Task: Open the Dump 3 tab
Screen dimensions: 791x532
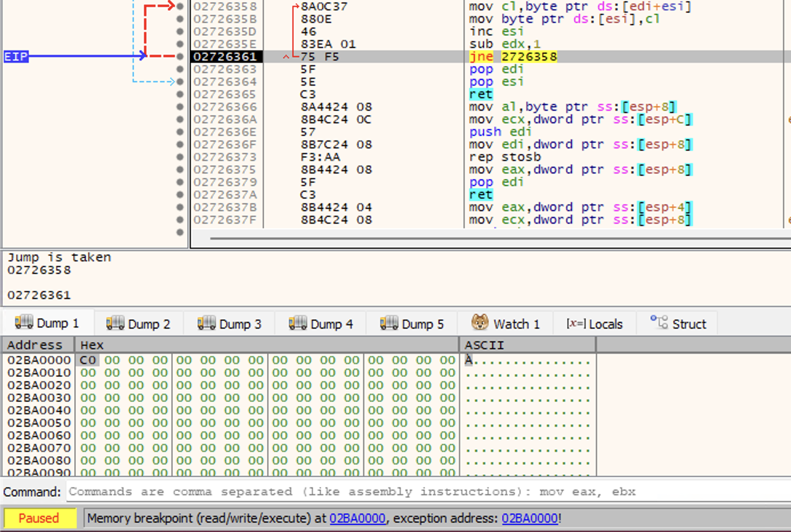Action: pyautogui.click(x=229, y=324)
